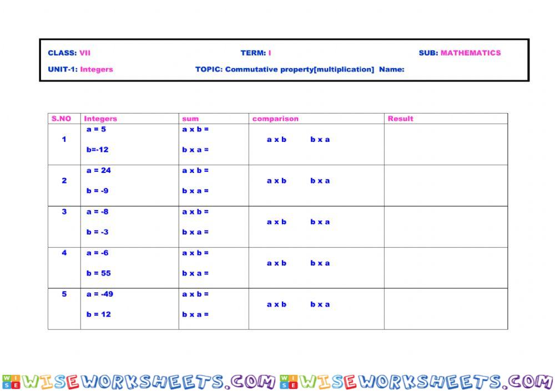Image resolution: width=555 pixels, height=392 pixels.
Task: Click 'a x b =' in row 1 sum
Action: pyautogui.click(x=195, y=129)
